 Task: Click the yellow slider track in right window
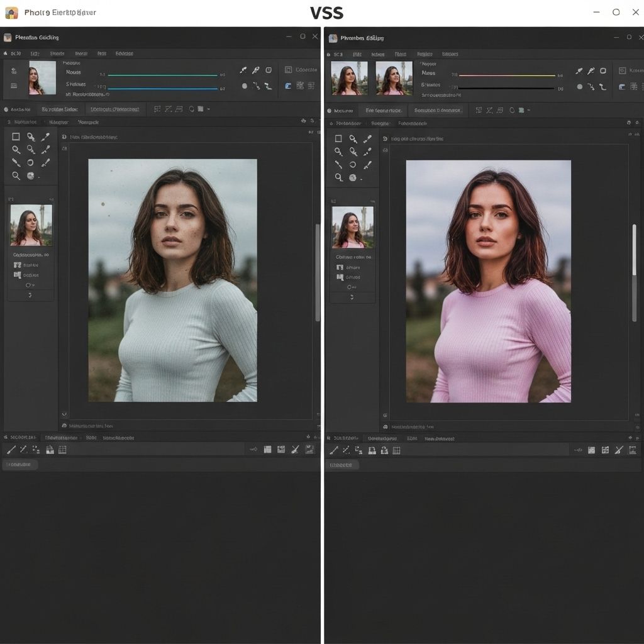tap(507, 75)
